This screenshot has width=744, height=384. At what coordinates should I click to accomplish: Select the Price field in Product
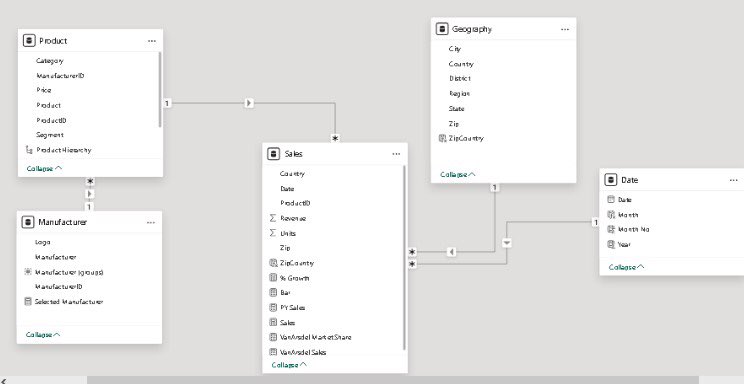point(44,90)
